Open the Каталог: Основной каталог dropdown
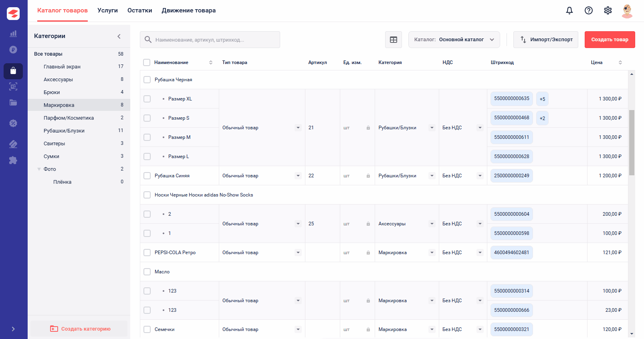The height and width of the screenshot is (339, 644). [454, 40]
